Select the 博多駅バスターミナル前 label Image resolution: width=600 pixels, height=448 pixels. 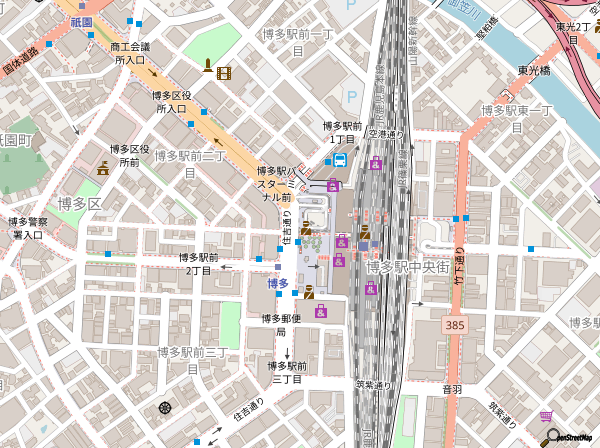pos(274,184)
